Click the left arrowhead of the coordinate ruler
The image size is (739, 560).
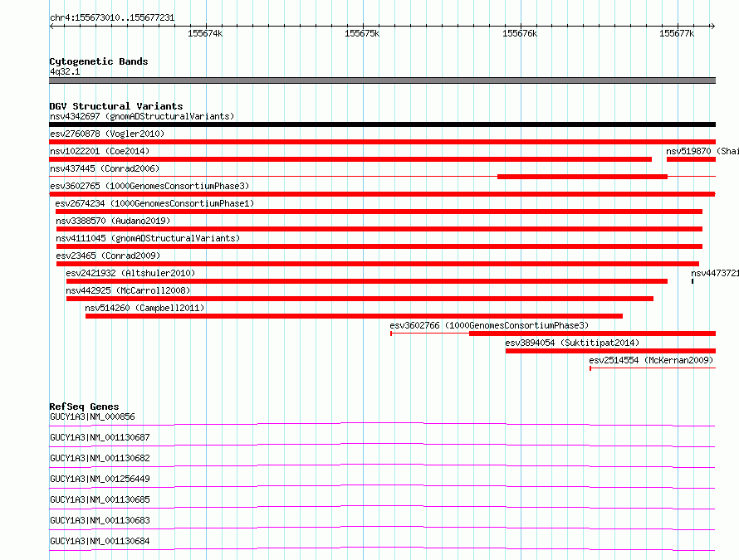pos(51,27)
